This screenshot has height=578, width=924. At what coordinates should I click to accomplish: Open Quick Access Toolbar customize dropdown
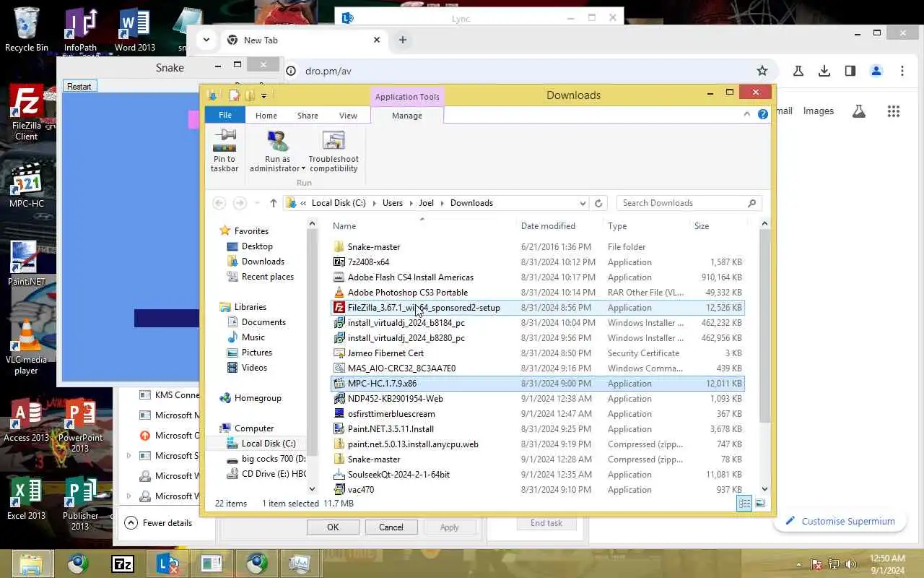click(263, 95)
